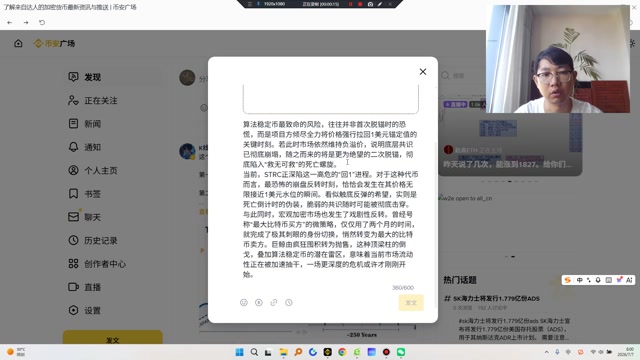Pause the recording in the recorder bar

click(350, 4)
